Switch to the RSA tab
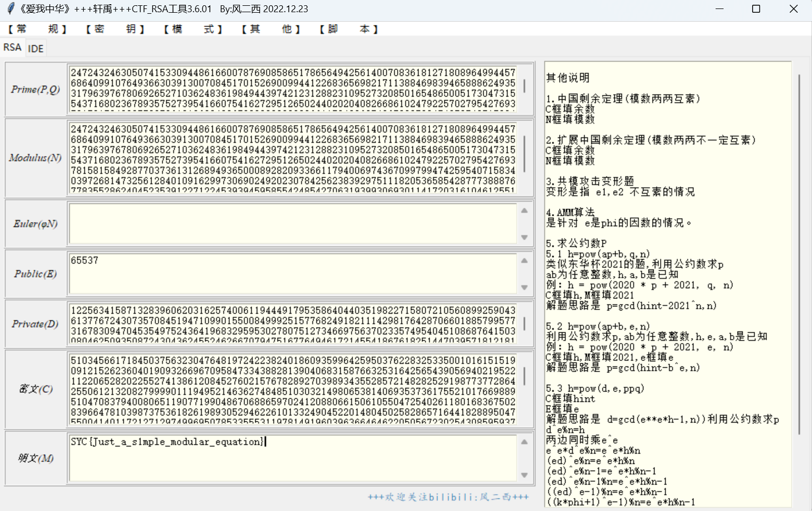Screen dimensions: 812x511 click(x=12, y=47)
